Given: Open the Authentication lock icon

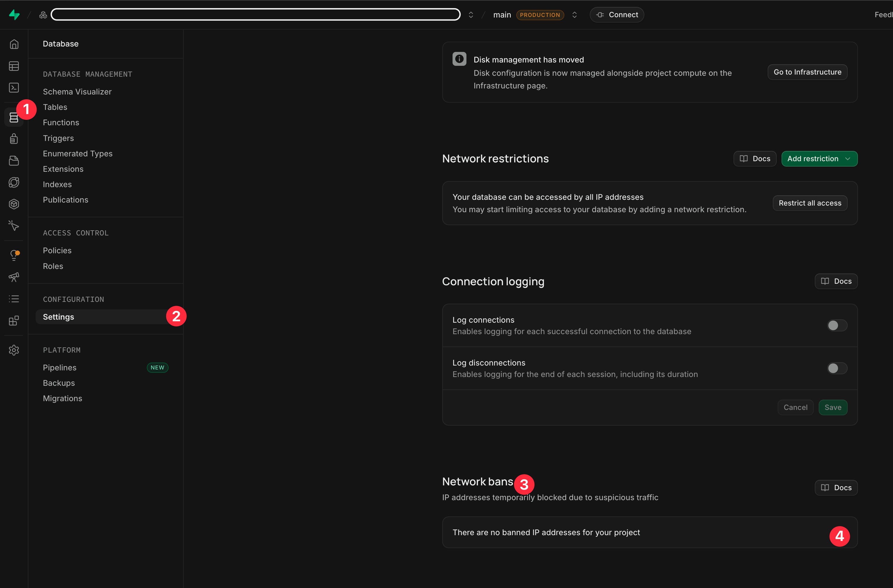Looking at the screenshot, I should (x=14, y=139).
